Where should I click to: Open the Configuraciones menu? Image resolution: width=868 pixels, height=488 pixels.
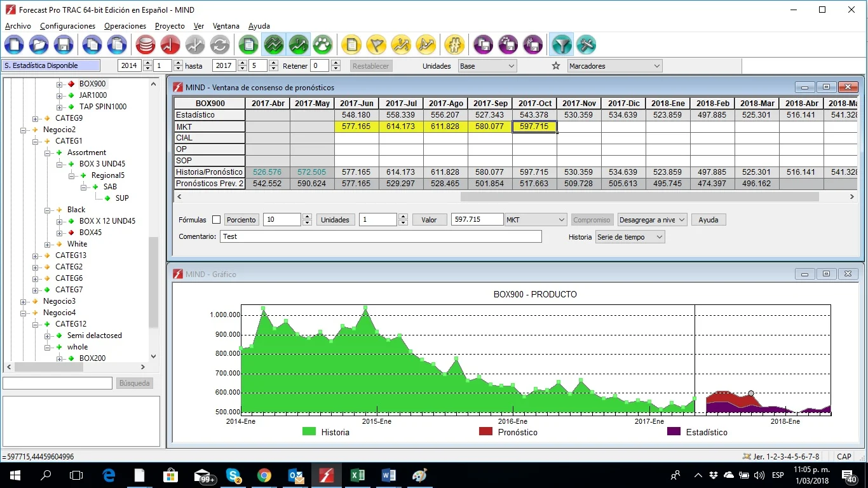67,26
